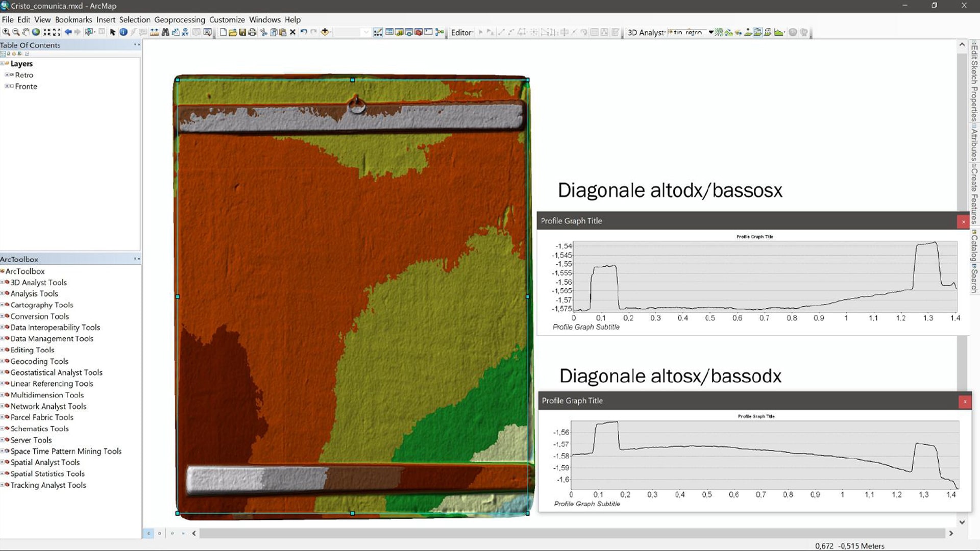Click the Undo arrow icon
This screenshot has width=980, height=551.
coord(303,32)
